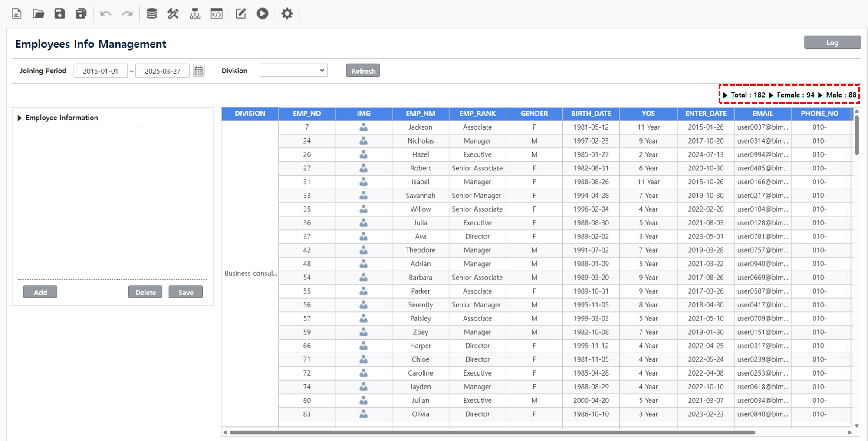Click the avatar image in Nicholas's row
Viewport: 868px width, 441px height.
[364, 141]
